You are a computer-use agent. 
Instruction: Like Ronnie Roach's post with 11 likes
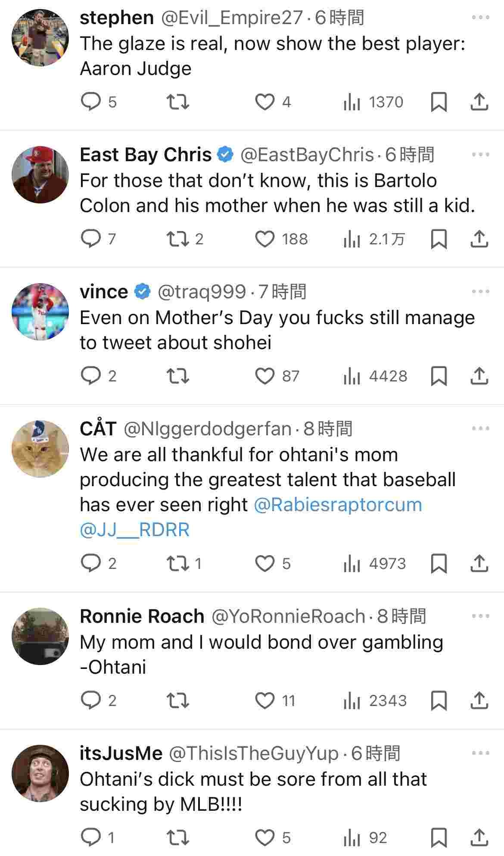[265, 700]
